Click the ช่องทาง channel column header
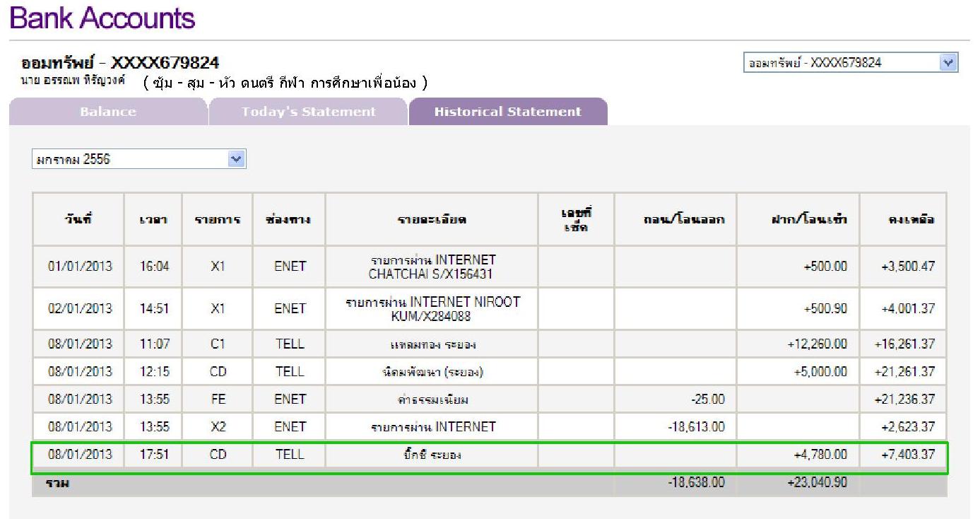 click(x=288, y=219)
